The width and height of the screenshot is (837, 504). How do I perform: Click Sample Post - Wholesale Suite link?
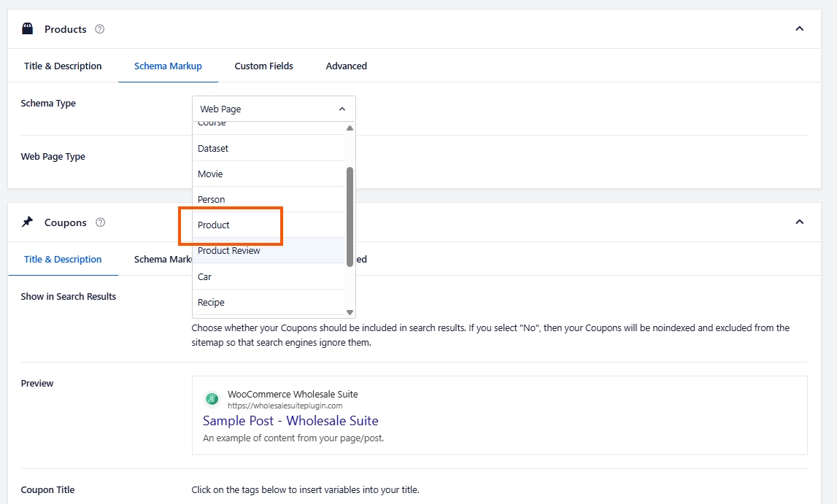coord(290,421)
